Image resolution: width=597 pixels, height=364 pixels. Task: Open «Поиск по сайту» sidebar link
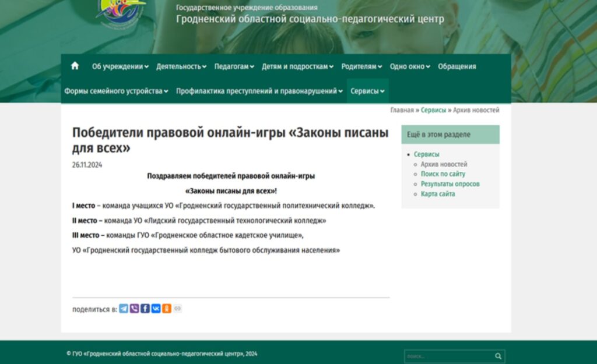click(443, 174)
